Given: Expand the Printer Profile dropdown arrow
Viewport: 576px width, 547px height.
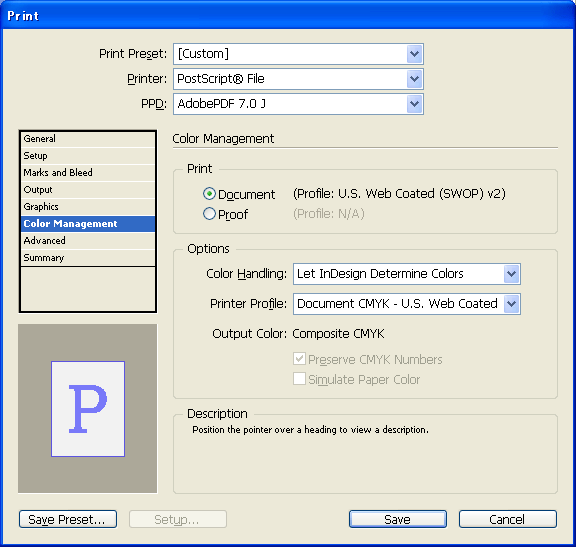Looking at the screenshot, I should [511, 304].
